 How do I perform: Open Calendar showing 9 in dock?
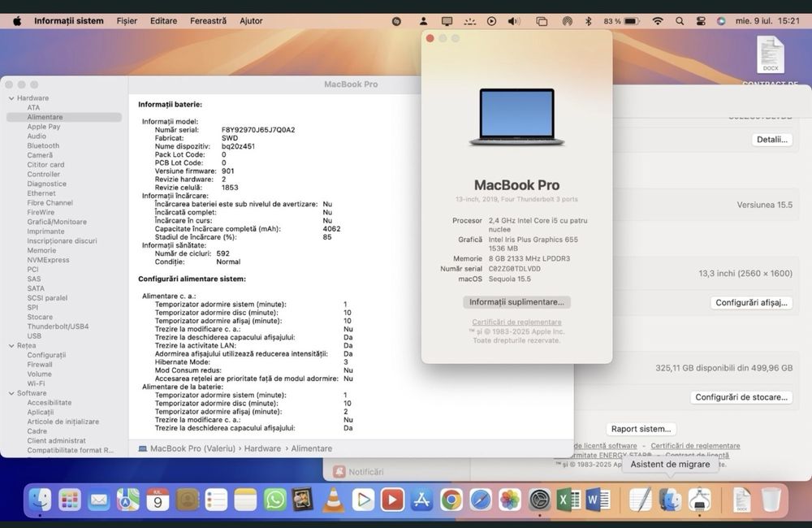[x=158, y=500]
